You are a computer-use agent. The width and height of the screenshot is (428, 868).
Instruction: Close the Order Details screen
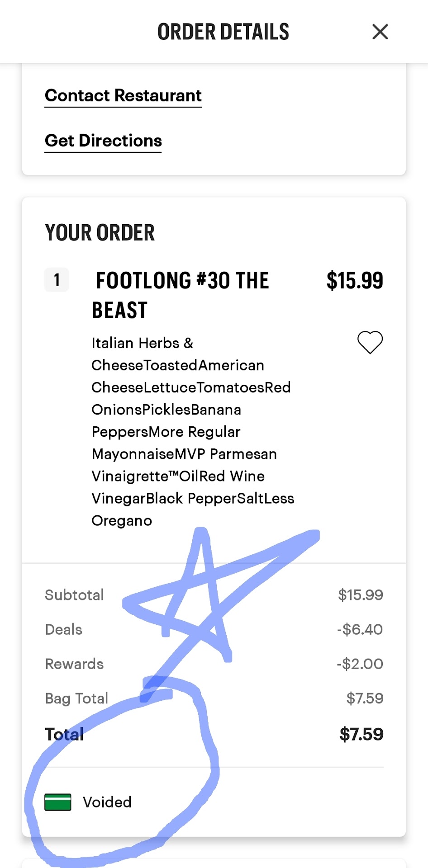(x=380, y=32)
